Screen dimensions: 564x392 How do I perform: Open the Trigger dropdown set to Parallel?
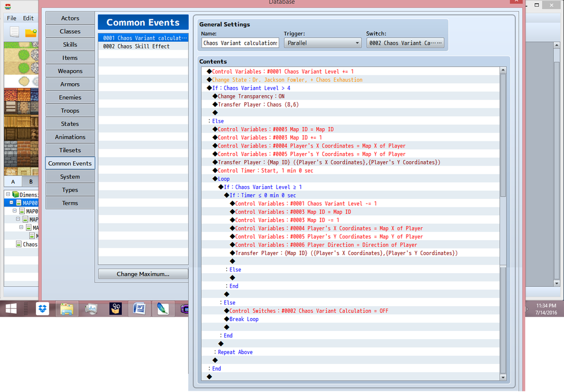322,43
